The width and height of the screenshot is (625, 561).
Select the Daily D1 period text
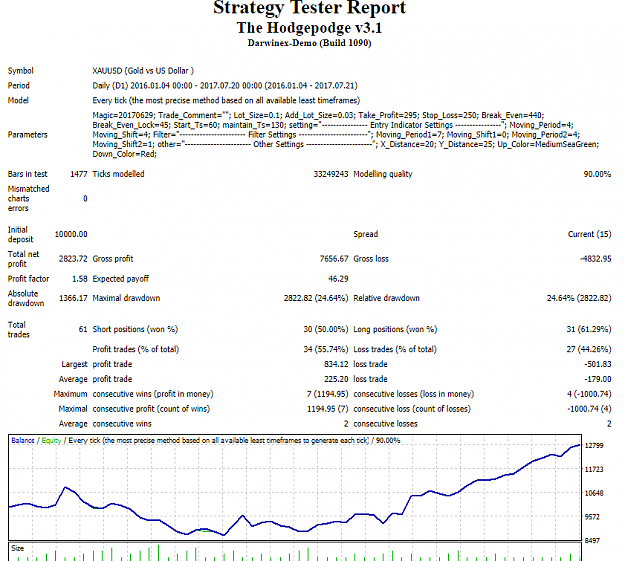[225, 86]
